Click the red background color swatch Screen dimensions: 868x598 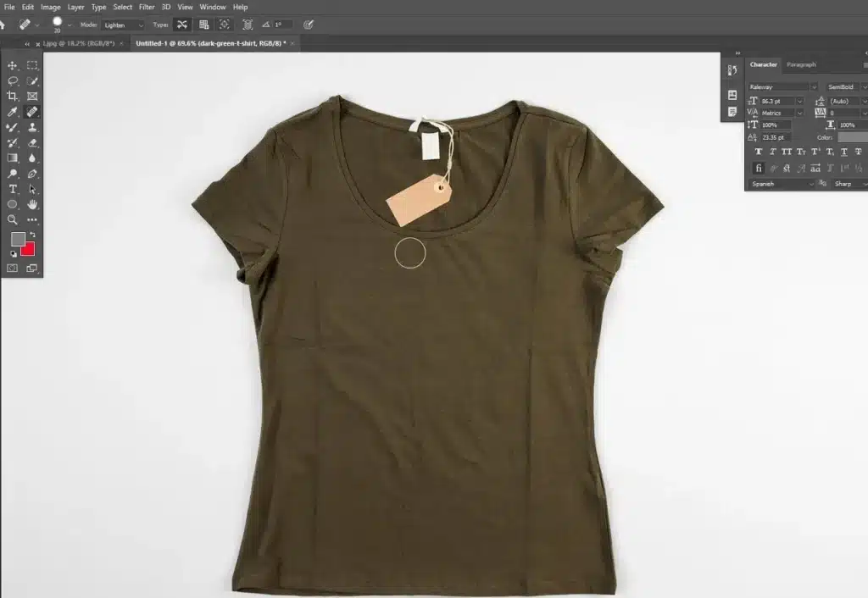[29, 249]
